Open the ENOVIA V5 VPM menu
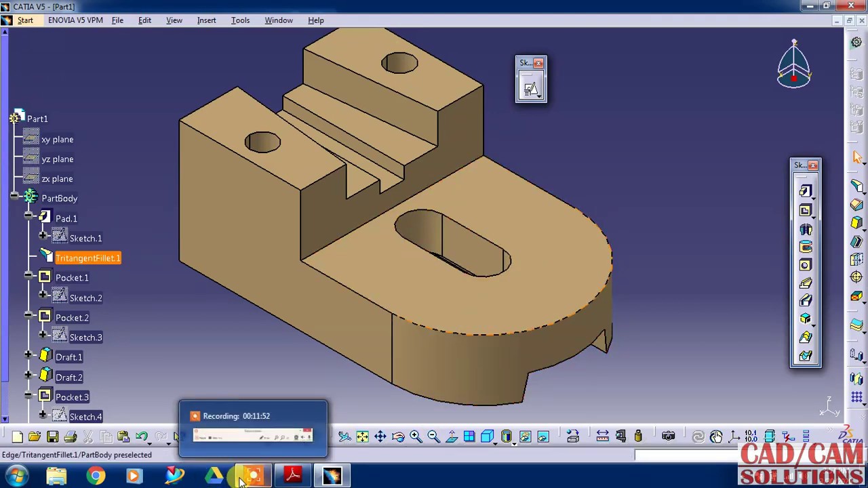Viewport: 868px width, 488px height. point(75,20)
